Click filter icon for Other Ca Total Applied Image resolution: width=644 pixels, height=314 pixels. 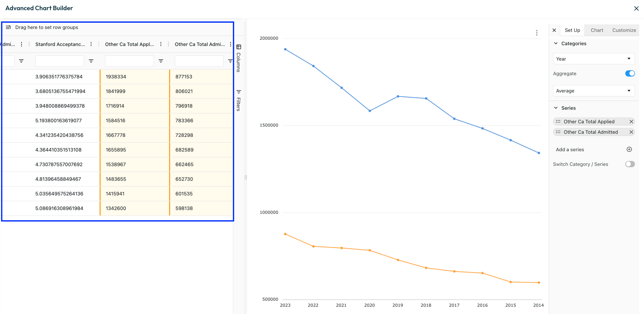[161, 61]
